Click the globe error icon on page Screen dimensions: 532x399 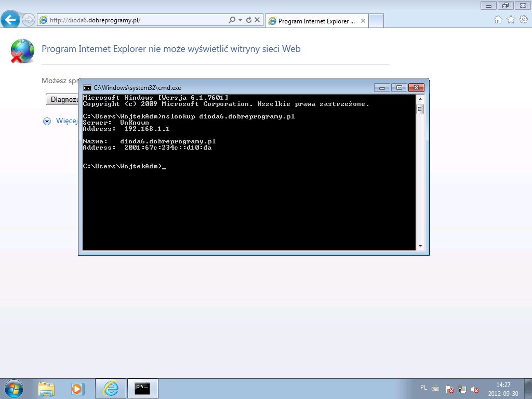click(x=22, y=51)
